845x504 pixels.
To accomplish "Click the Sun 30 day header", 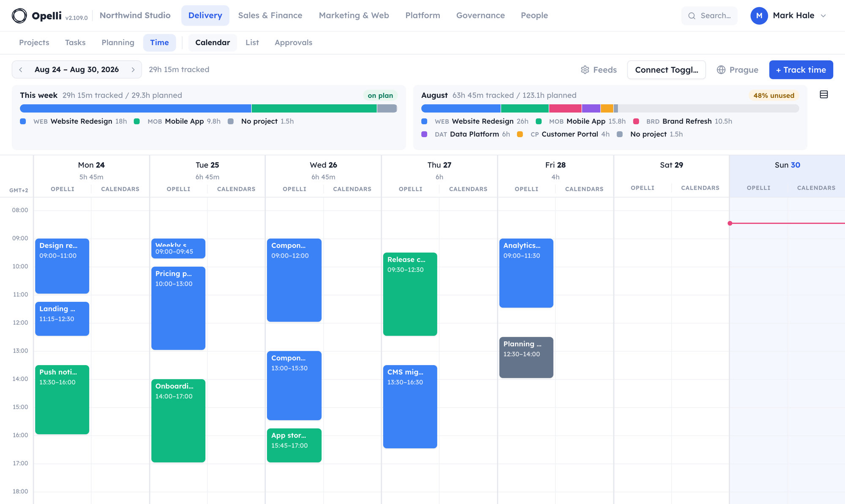I will (x=787, y=165).
